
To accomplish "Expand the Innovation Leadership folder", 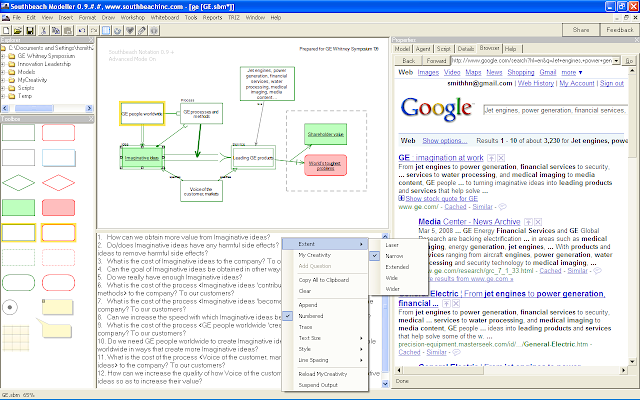I will pos(3,64).
